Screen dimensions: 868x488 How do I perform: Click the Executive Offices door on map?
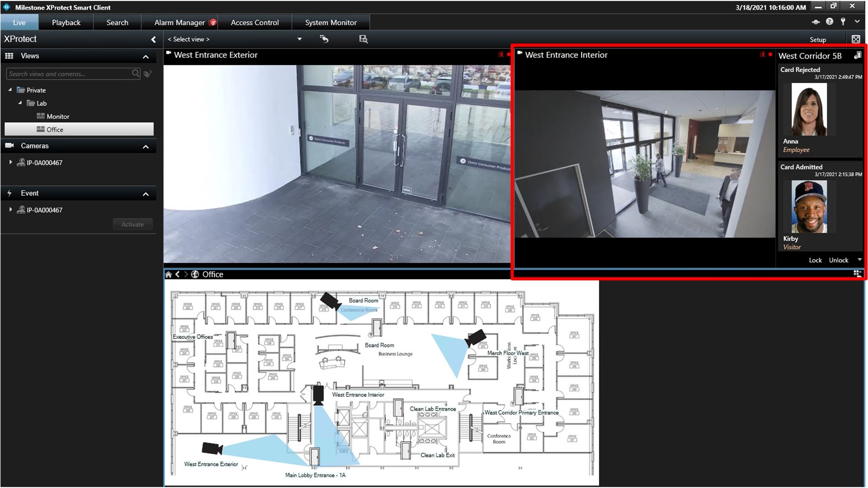point(231,340)
